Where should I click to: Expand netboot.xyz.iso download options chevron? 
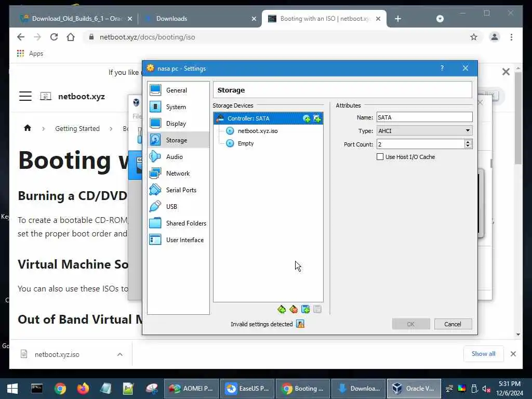tap(120, 354)
